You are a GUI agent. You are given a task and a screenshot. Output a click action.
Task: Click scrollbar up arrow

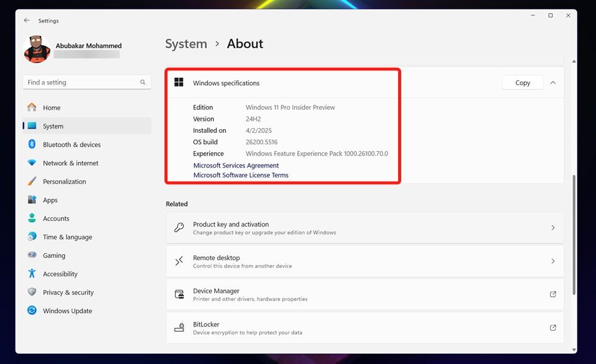(x=574, y=61)
